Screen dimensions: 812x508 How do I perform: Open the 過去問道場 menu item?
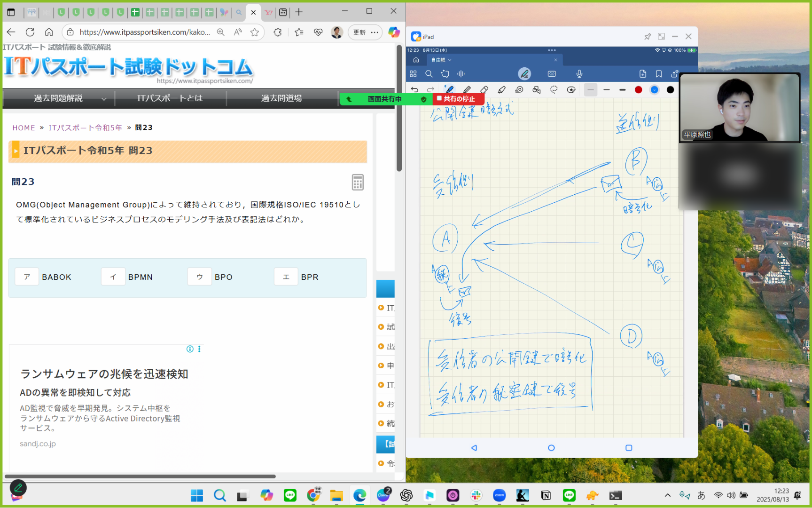click(281, 98)
